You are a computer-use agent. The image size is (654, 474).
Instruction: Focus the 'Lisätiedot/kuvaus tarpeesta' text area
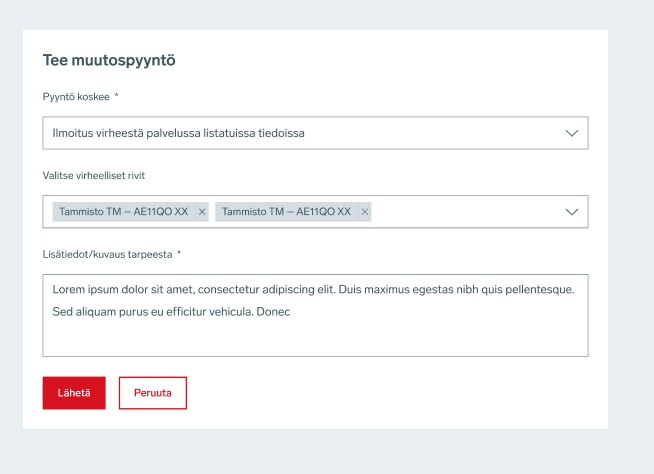(x=315, y=315)
